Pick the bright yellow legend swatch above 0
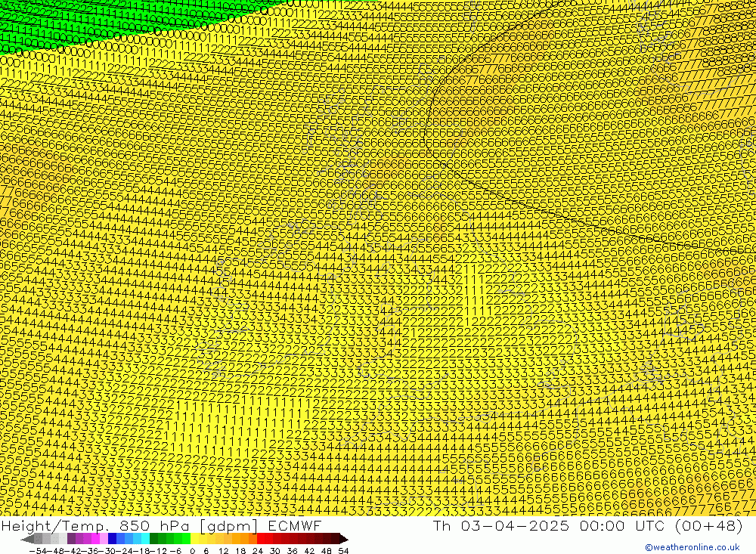This screenshot has width=756, height=554. point(194,539)
